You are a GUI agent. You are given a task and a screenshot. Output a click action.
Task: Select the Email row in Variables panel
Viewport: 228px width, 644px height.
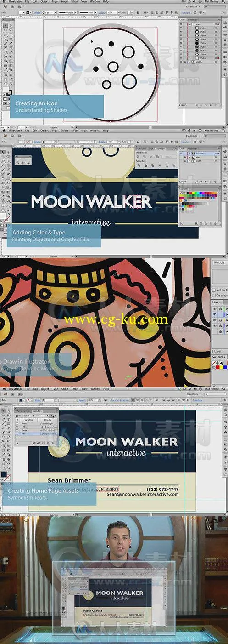[x=36, y=433]
